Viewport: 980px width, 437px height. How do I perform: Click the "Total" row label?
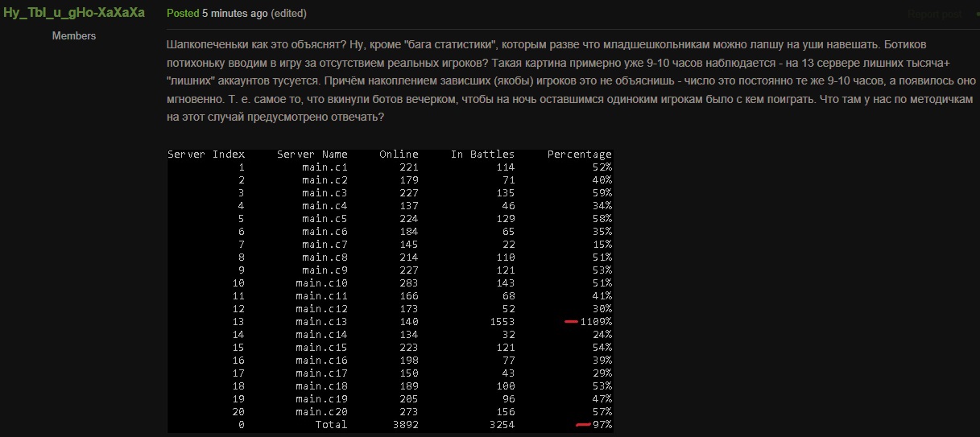(331, 425)
